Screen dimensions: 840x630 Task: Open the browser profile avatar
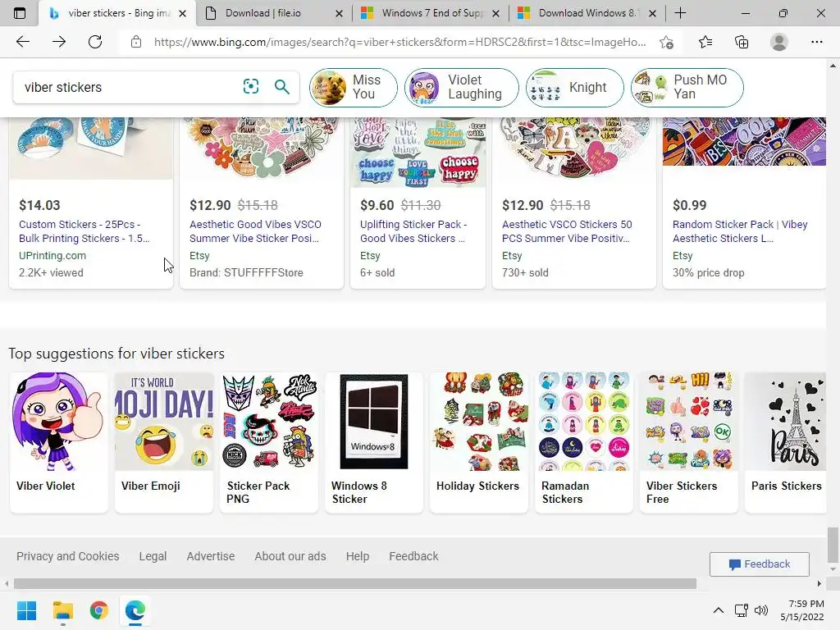(x=778, y=42)
